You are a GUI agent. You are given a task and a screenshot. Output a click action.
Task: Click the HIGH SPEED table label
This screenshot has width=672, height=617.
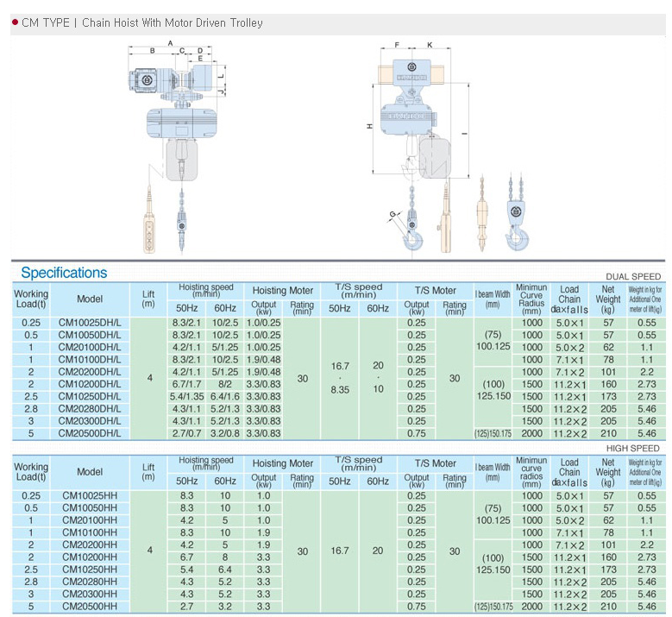click(632, 449)
